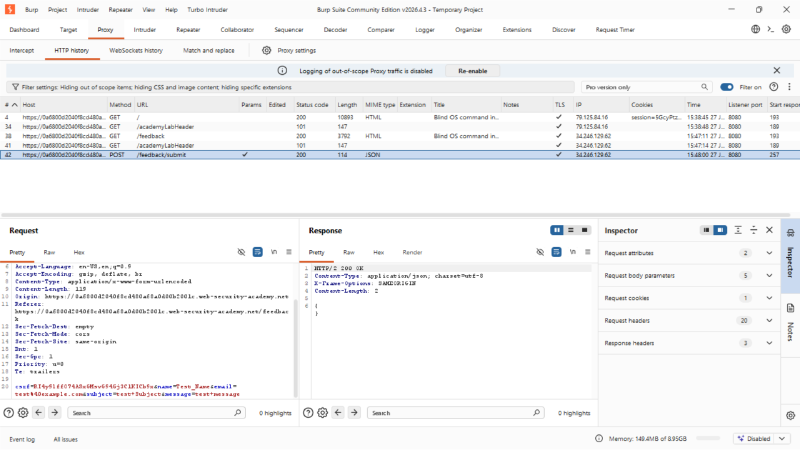
Task: Go to previous match in Request search
Action: pyautogui.click(x=39, y=412)
